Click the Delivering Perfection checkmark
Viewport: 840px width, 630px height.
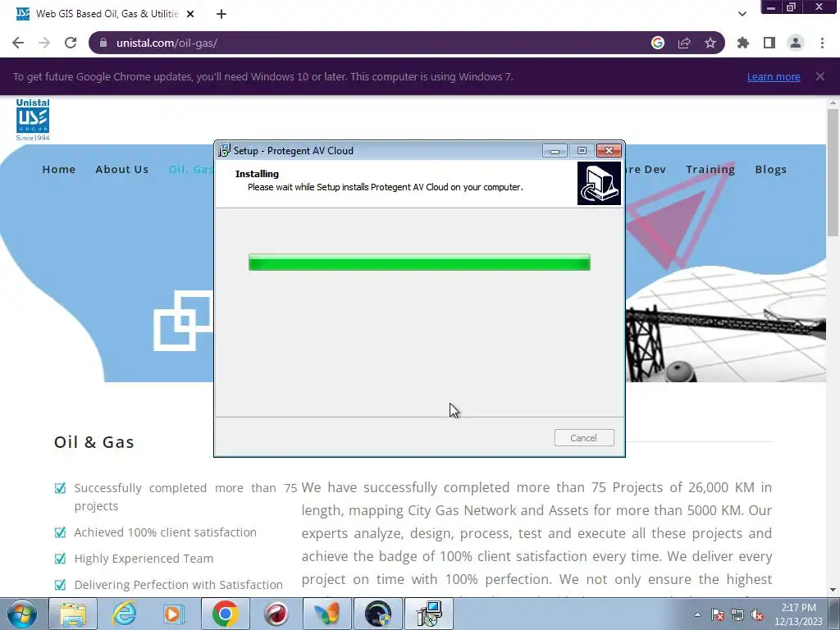coord(60,585)
